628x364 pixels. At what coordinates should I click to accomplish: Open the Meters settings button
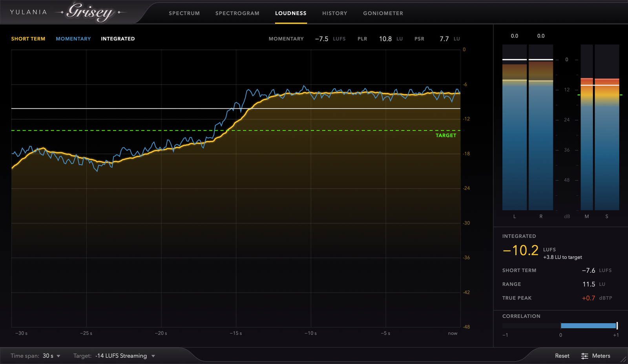pos(595,356)
